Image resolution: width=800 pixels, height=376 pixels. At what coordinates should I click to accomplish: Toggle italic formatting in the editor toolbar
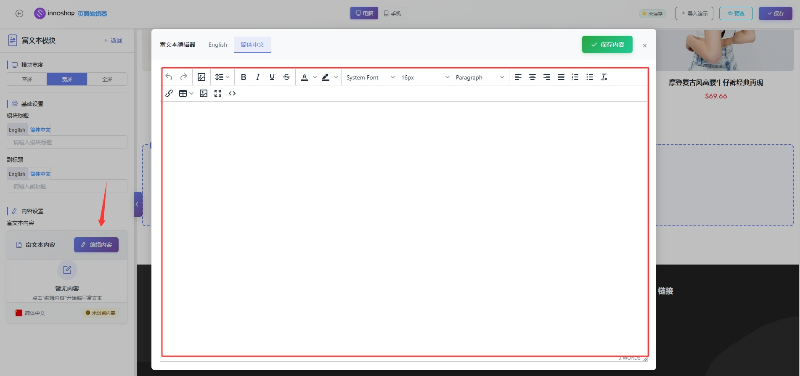coord(258,77)
